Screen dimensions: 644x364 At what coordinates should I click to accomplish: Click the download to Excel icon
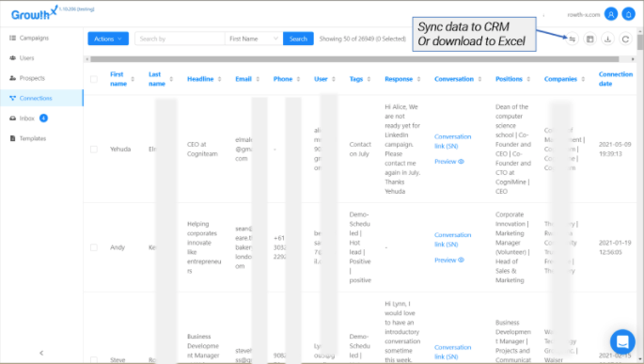pyautogui.click(x=607, y=39)
